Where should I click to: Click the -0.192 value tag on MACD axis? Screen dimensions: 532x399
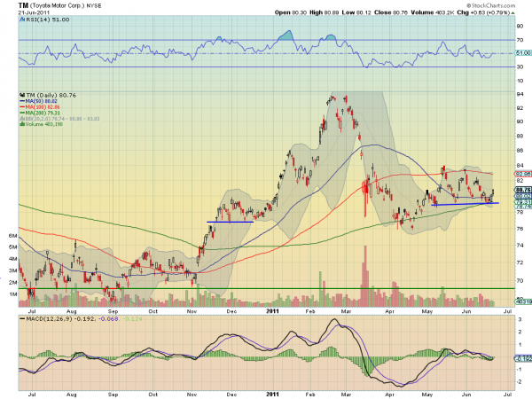tap(523, 358)
